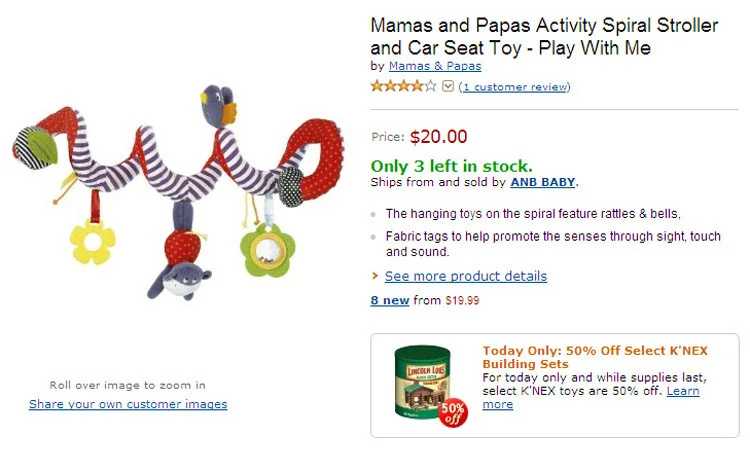View the 8 new offers link
The image size is (750, 471).
390,300
